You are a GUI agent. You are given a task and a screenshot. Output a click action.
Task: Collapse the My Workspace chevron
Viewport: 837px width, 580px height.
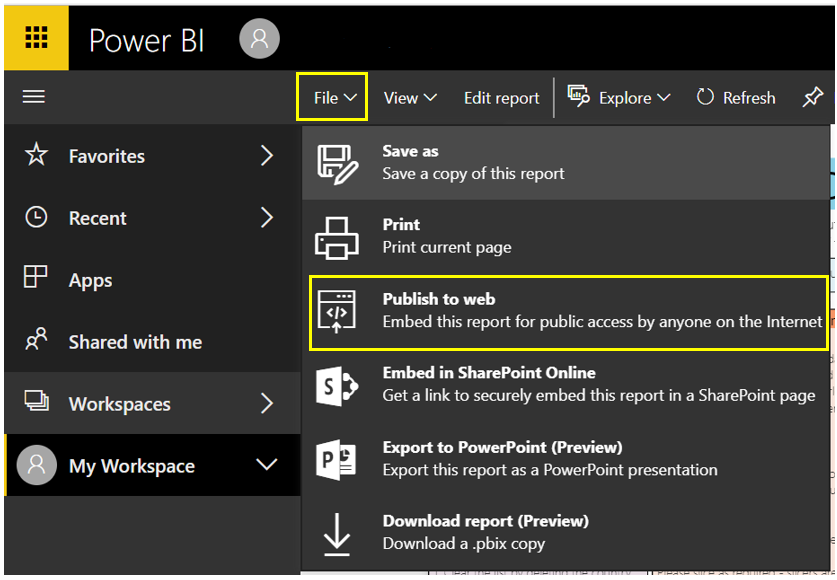pyautogui.click(x=266, y=464)
